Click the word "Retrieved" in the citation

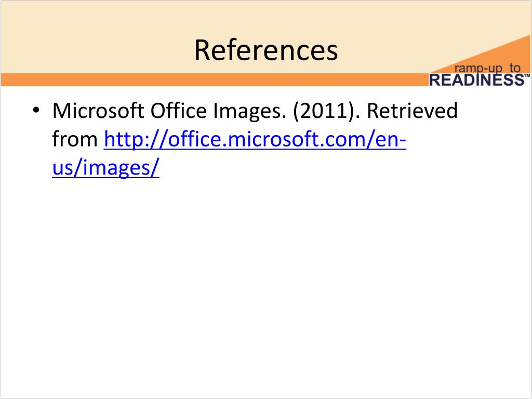coord(412,111)
